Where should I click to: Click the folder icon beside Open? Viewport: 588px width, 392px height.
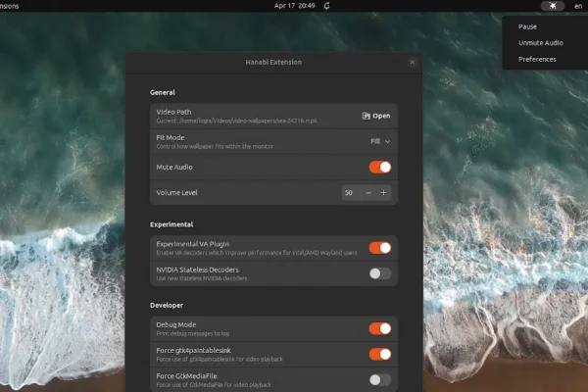tap(366, 116)
